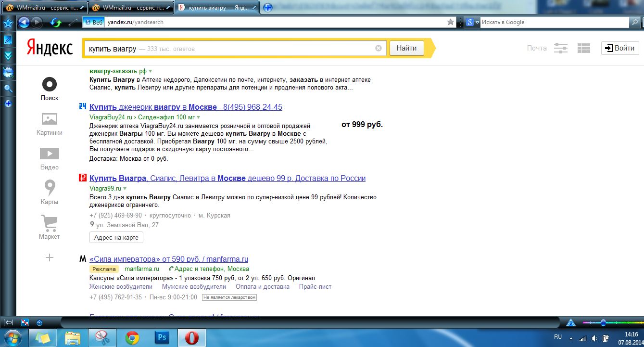The image size is (644, 347).
Task: Open the Купить дженерик виагру в Москве result
Action: (186, 107)
